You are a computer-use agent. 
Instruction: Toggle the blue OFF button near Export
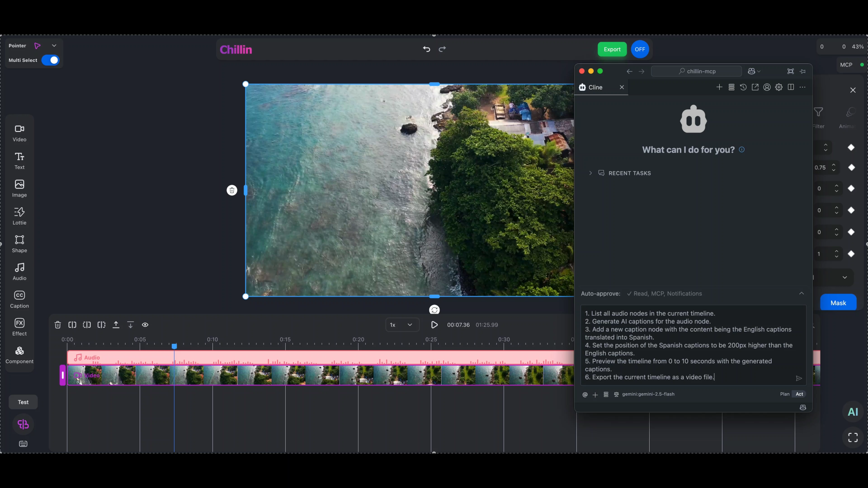tap(640, 49)
